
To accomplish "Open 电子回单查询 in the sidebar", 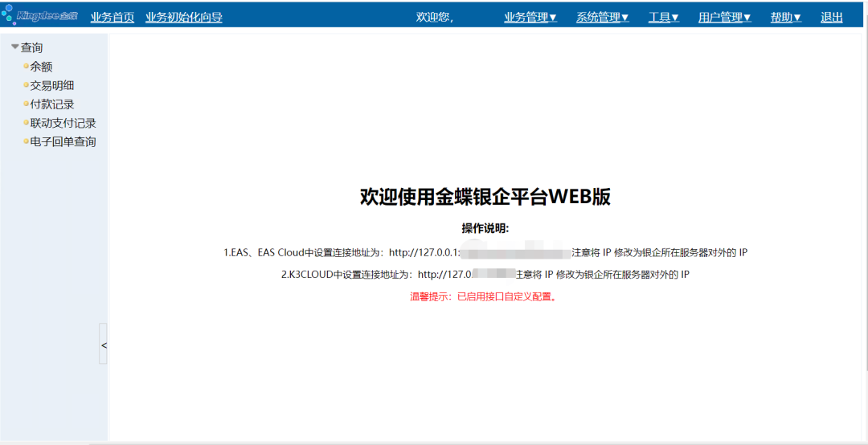I will pos(63,141).
